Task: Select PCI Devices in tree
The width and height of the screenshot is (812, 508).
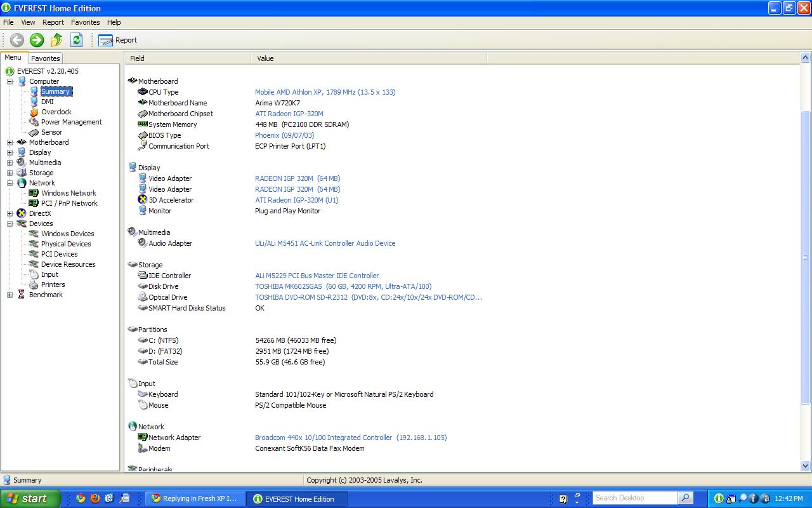Action: click(59, 254)
